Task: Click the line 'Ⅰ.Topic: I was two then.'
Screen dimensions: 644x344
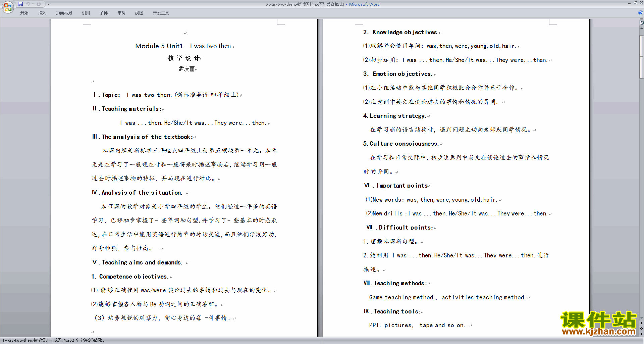Action: tap(166, 95)
